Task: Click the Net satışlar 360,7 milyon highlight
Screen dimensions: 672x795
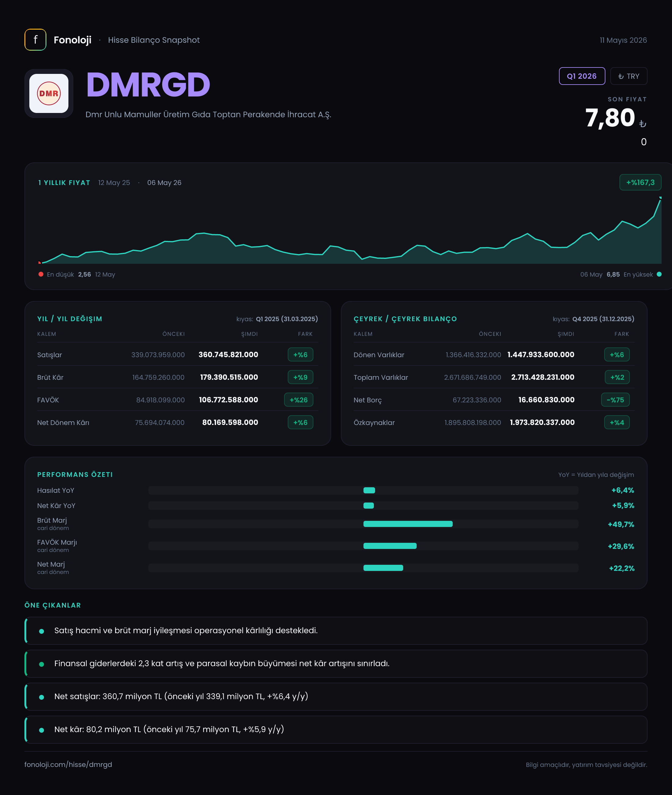Action: (336, 696)
